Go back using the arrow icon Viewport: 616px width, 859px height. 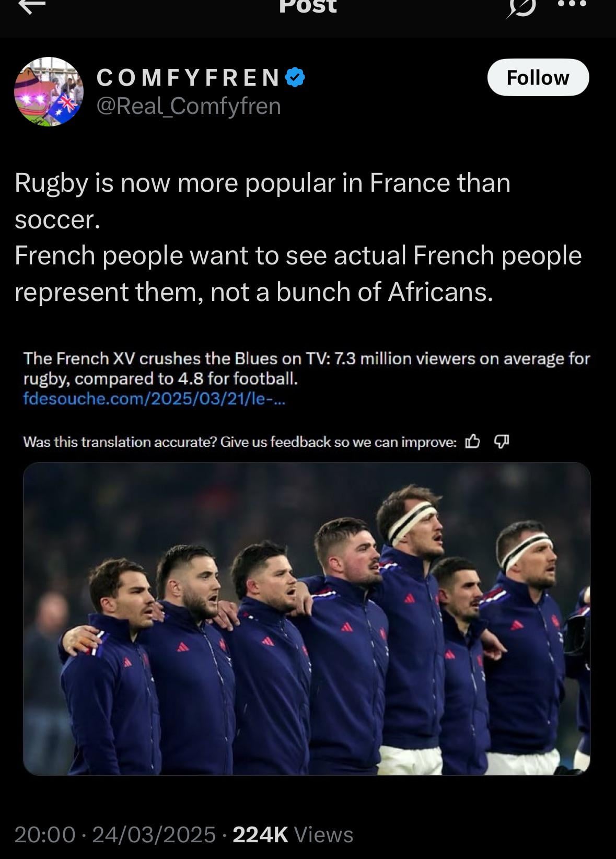(32, 5)
